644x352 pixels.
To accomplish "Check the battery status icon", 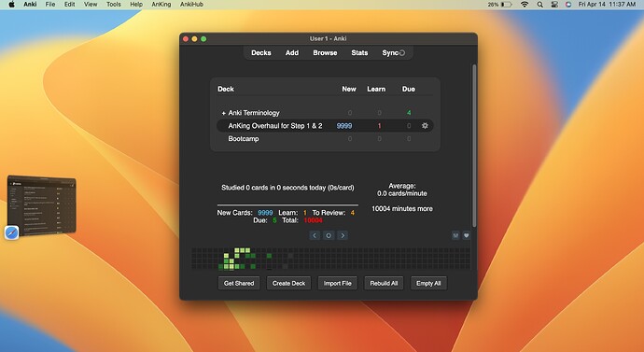I will point(507,5).
